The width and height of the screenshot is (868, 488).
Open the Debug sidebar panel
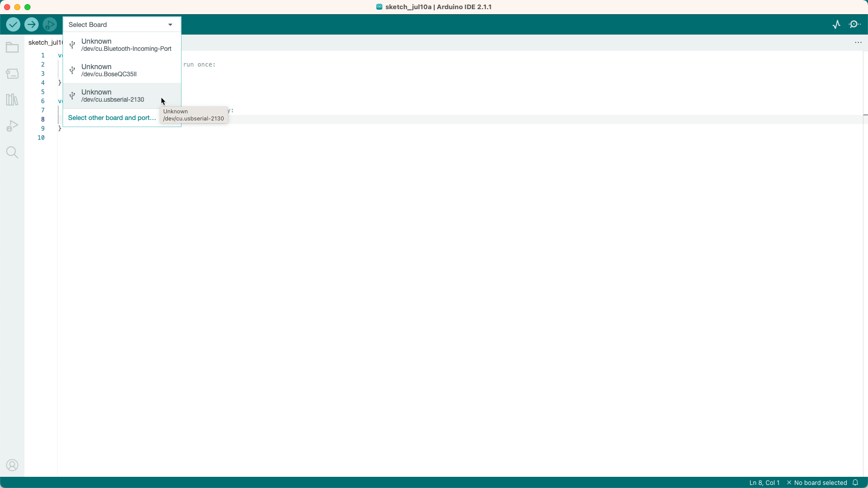[x=12, y=126]
